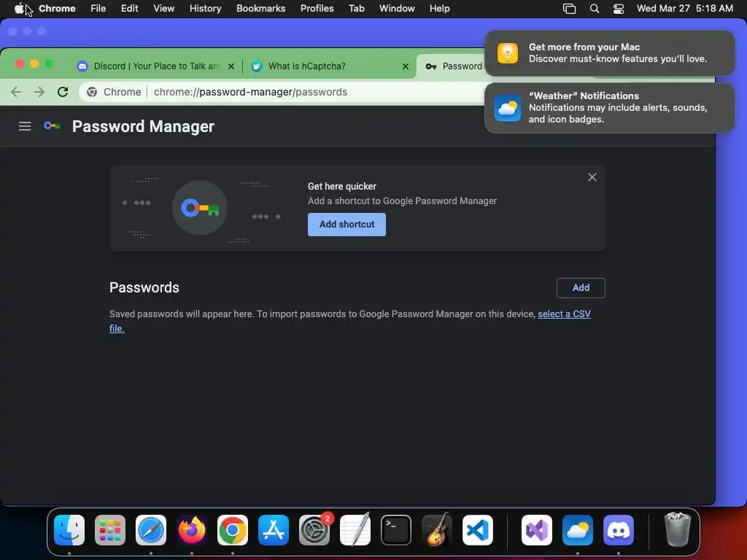This screenshot has width=747, height=560.
Task: Go forward using the browser forward arrow
Action: pos(39,92)
